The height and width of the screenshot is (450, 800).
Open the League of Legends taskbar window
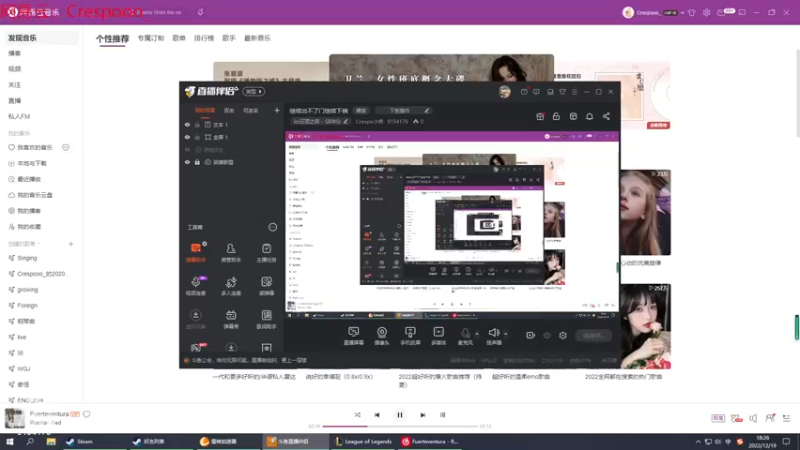(x=364, y=441)
